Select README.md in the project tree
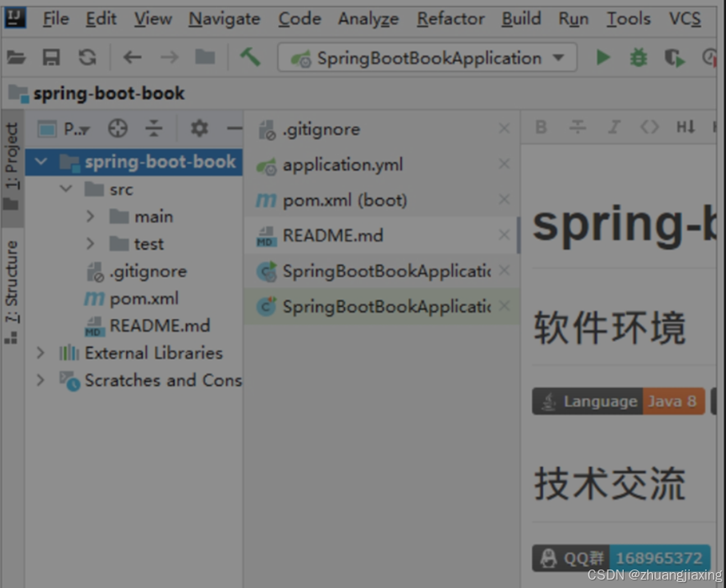Viewport: 726px width, 588px height. 148,325
